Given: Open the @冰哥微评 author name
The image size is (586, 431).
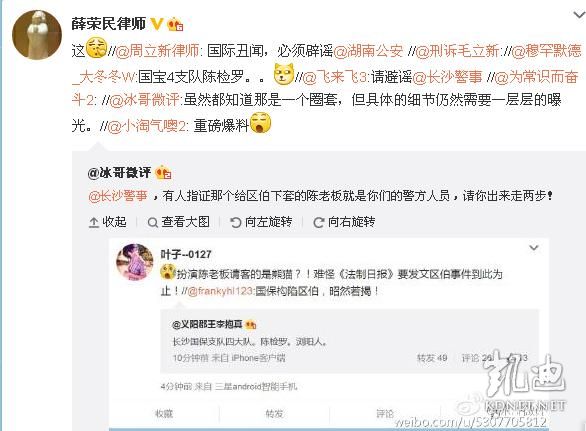Looking at the screenshot, I should tap(119, 173).
